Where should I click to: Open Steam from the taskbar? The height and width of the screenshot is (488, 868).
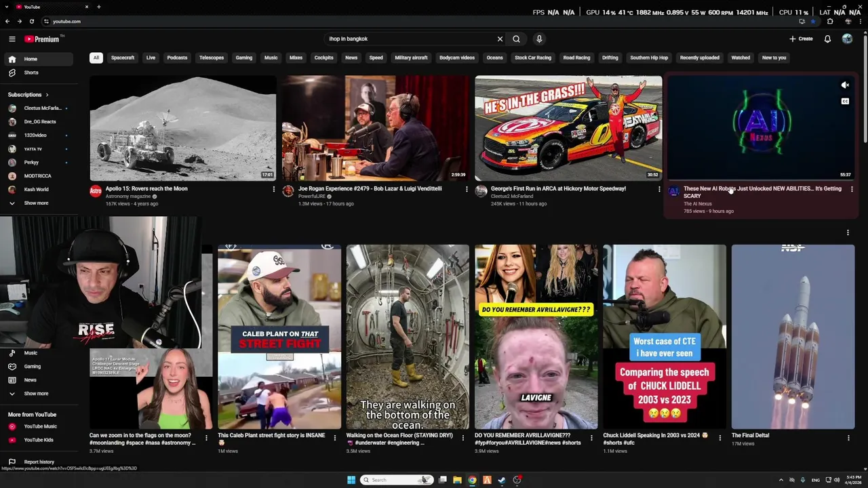pos(502,480)
